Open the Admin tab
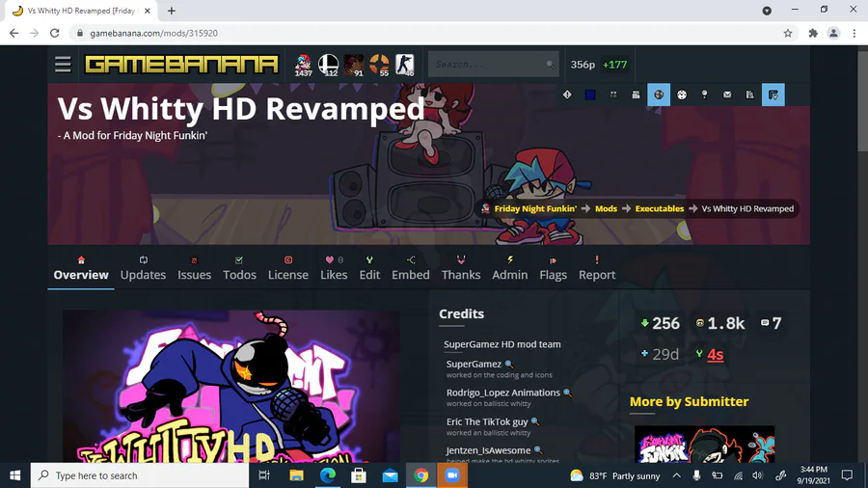 point(509,268)
